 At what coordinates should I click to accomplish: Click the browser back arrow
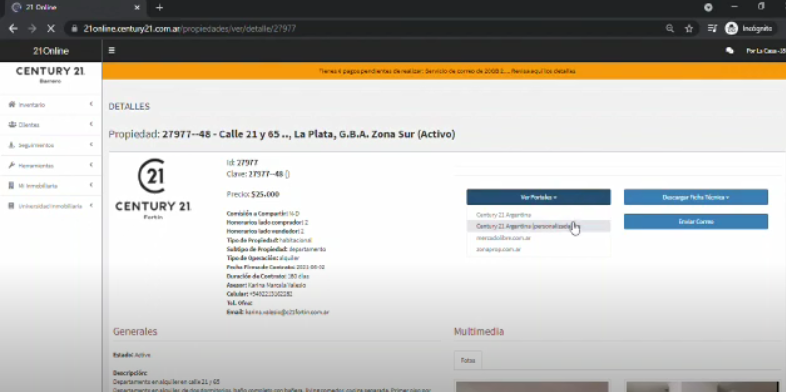[x=14, y=29]
